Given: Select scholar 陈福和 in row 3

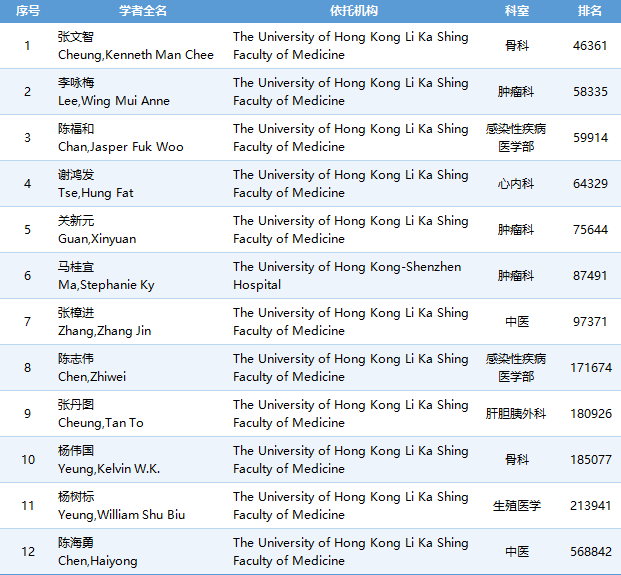Looking at the screenshot, I should click(76, 129).
